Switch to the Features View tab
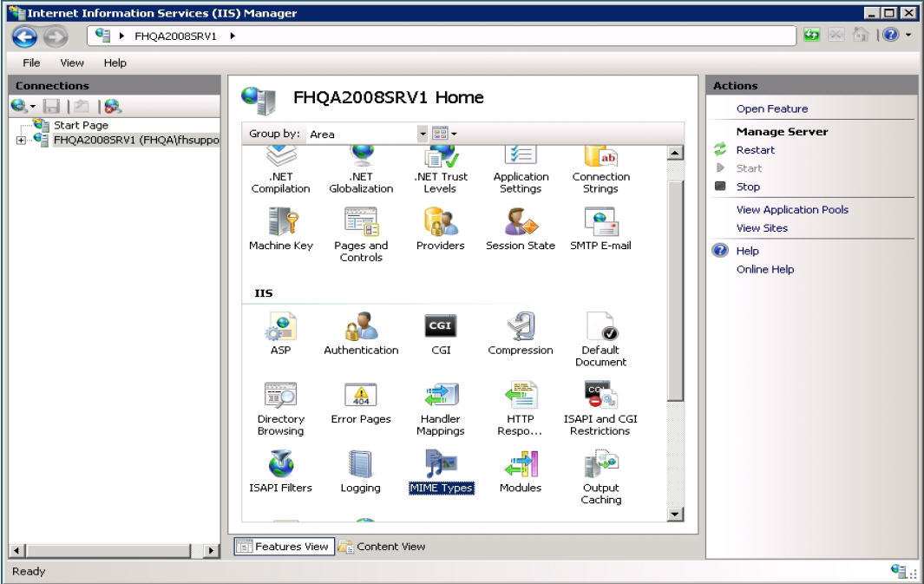Image resolution: width=924 pixels, height=584 pixels. click(x=284, y=547)
